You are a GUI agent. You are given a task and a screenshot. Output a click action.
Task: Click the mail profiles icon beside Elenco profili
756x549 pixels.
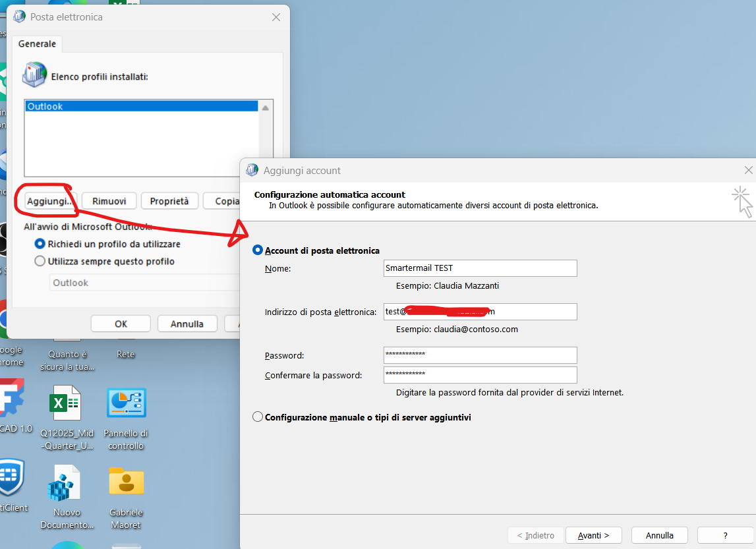coord(34,74)
